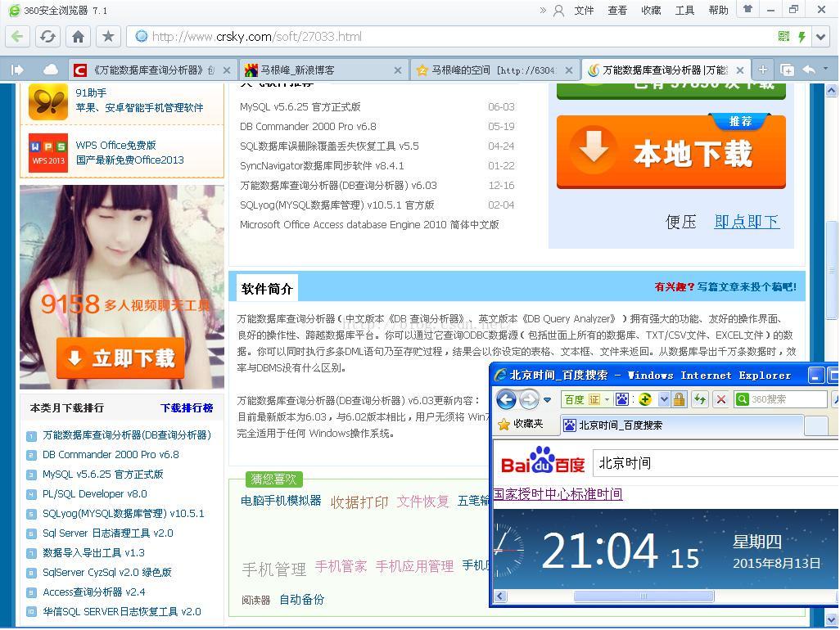840x630 pixels.
Task: Go forward in Internet Explorer window
Action: pos(529,399)
